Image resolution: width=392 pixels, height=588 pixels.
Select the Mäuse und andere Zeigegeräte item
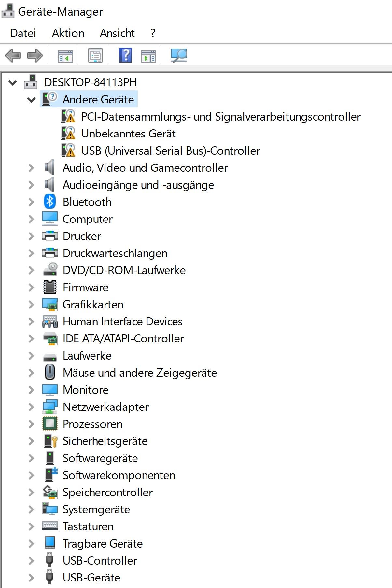[140, 373]
